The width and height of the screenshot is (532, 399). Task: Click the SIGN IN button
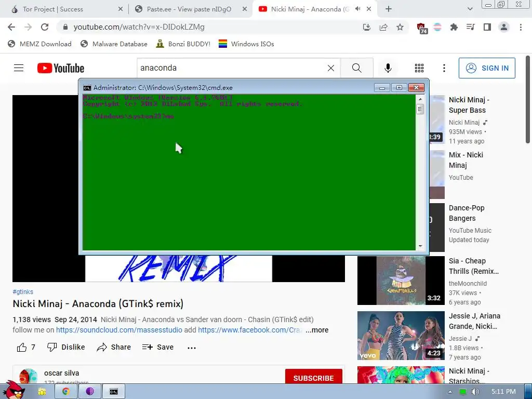pos(487,68)
